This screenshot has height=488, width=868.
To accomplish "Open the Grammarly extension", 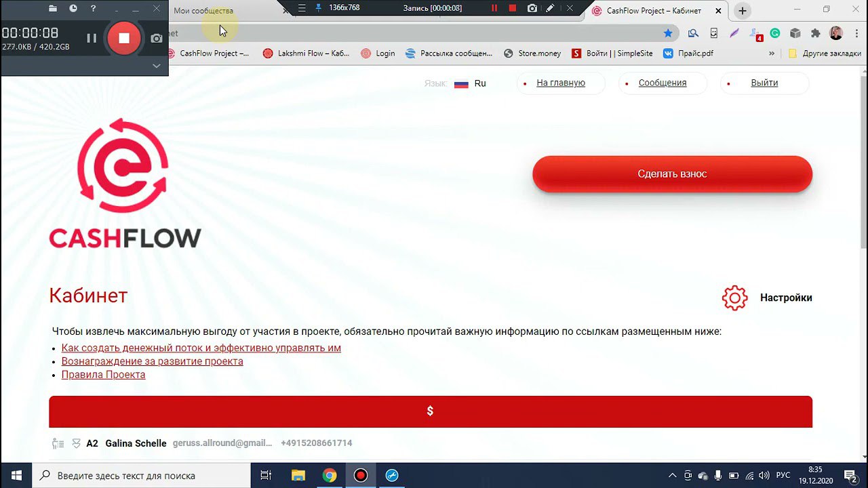I will point(775,33).
